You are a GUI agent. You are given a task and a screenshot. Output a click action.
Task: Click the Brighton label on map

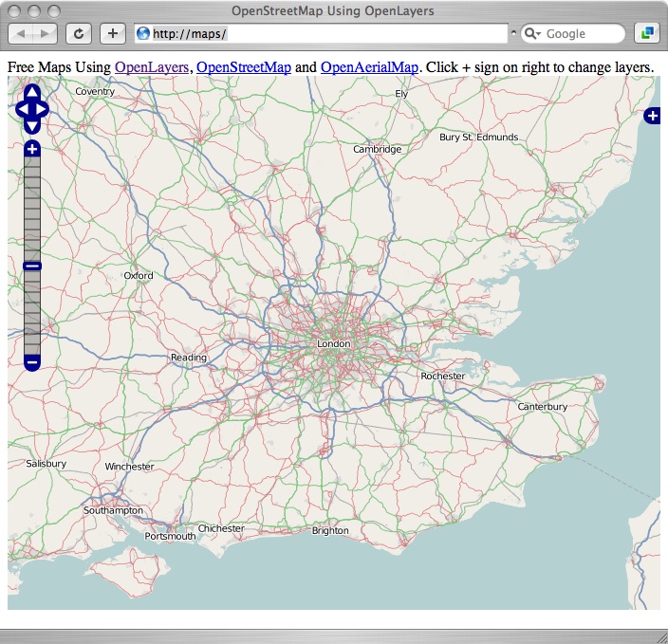point(330,531)
